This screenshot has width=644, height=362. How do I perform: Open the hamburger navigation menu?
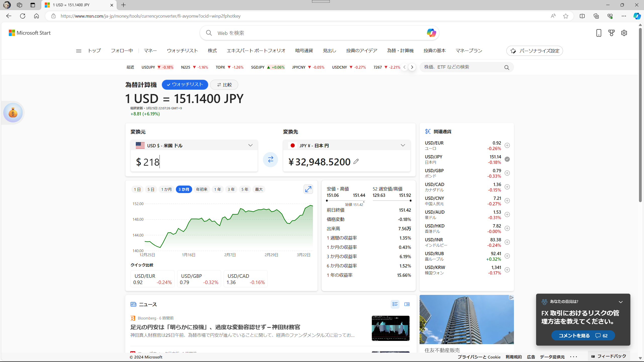click(x=79, y=51)
